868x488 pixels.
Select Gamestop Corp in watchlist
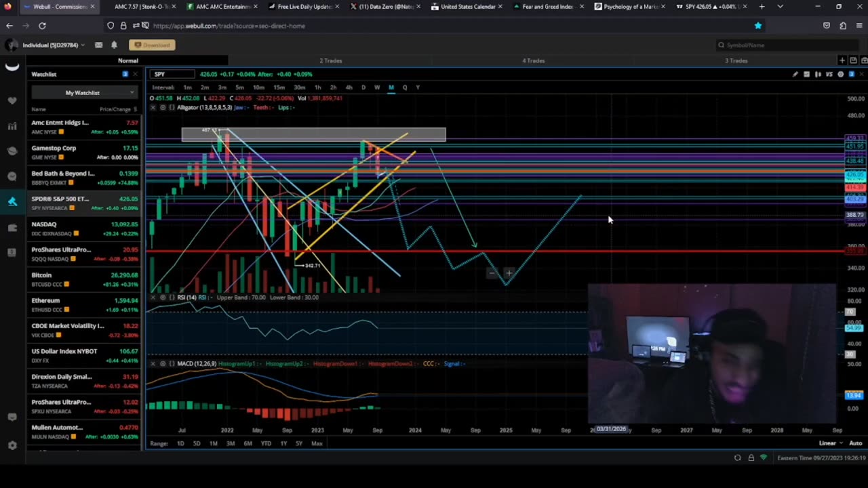coord(85,152)
